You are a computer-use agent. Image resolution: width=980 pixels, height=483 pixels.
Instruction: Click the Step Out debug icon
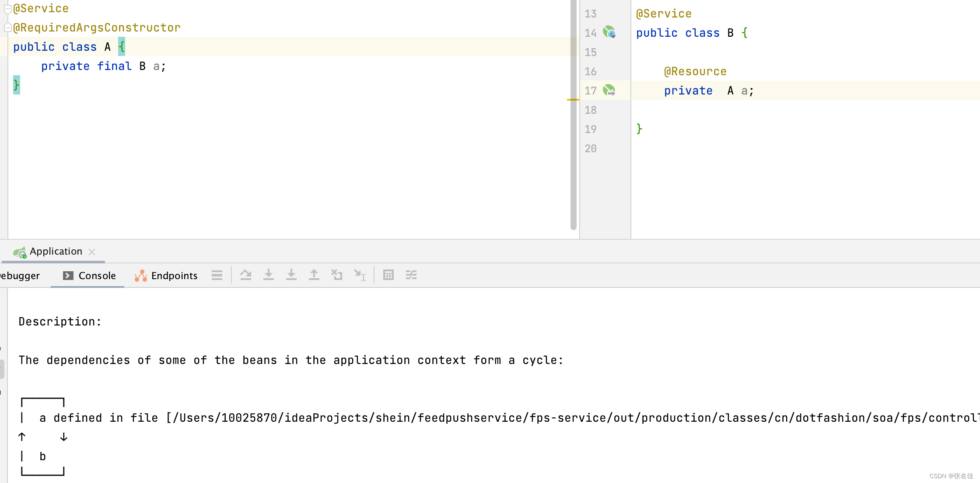pyautogui.click(x=314, y=275)
